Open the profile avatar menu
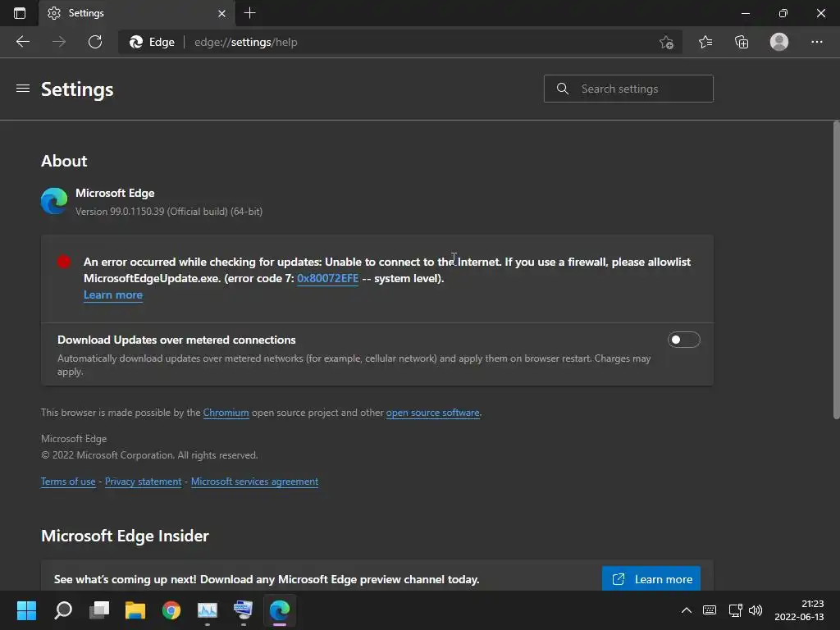Image resolution: width=840 pixels, height=630 pixels. tap(779, 42)
